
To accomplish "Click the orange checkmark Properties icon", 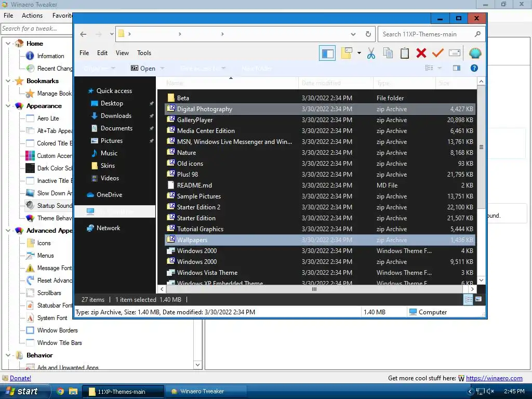I will point(437,54).
